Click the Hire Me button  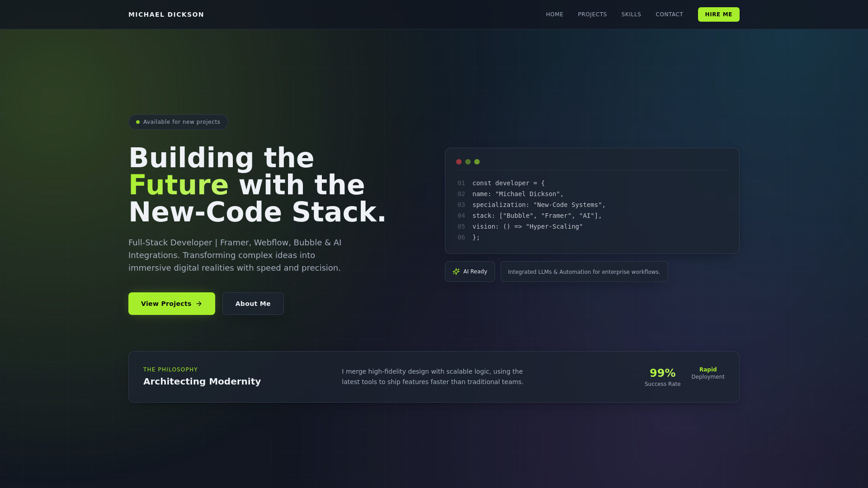[718, 14]
